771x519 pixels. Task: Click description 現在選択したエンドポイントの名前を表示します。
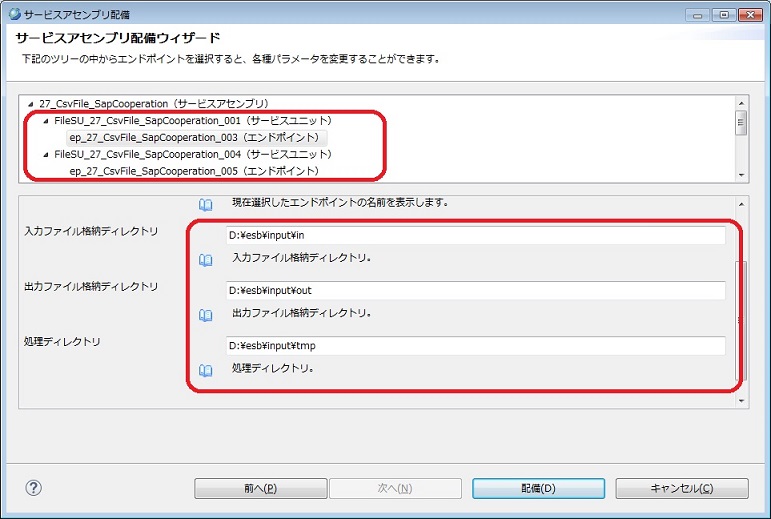pos(340,202)
